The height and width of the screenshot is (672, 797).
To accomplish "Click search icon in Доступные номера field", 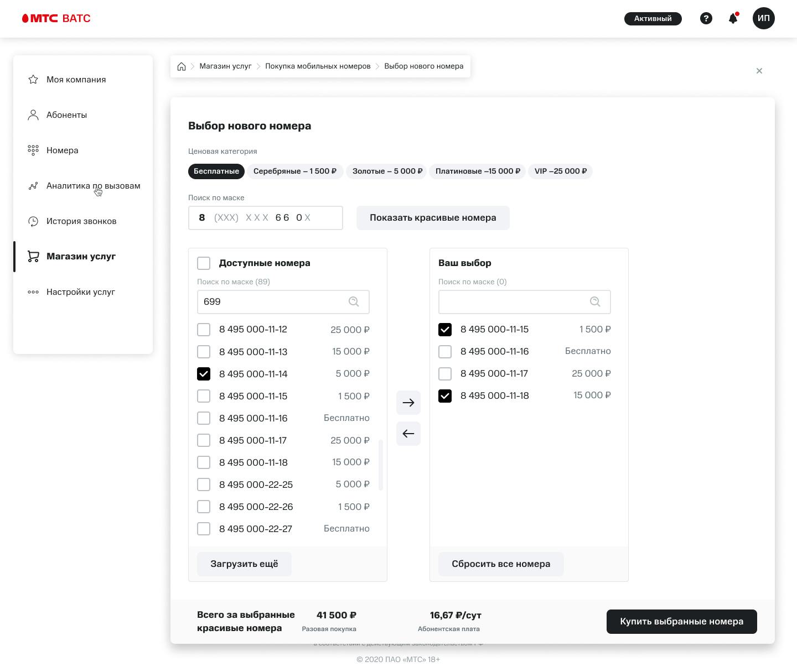I will tap(354, 301).
